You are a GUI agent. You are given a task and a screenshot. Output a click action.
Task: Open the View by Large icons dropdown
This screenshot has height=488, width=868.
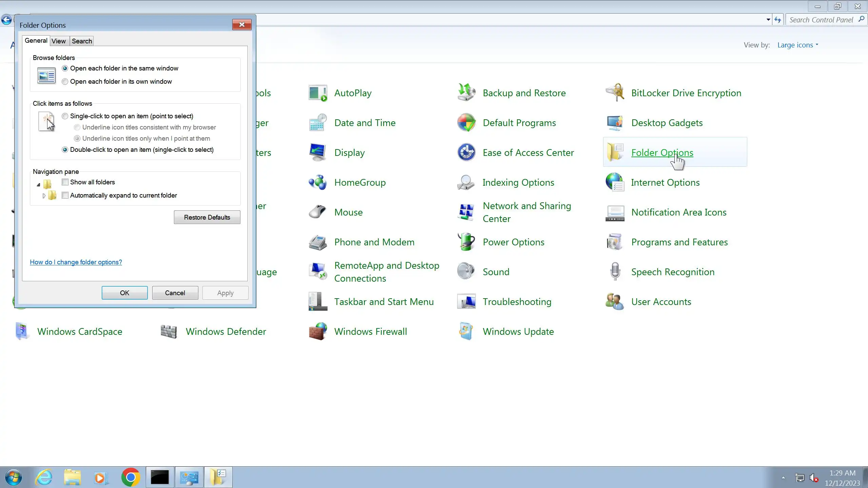point(797,45)
